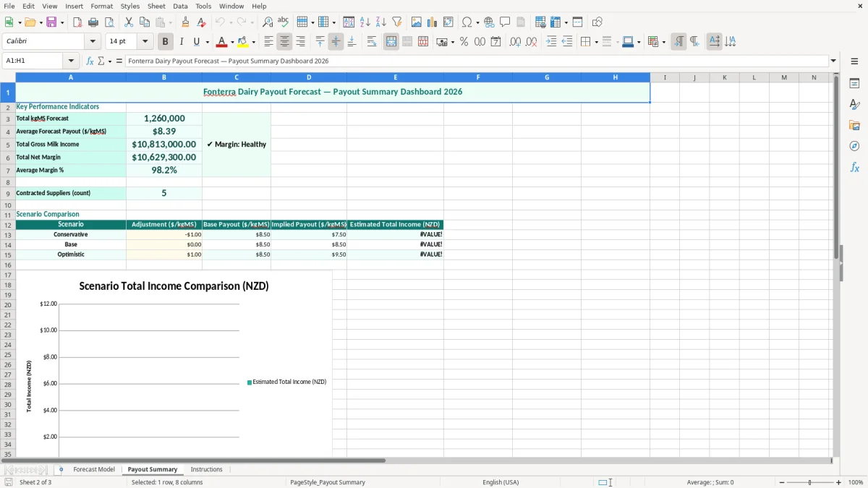Toggle split window icon
The image size is (868, 488).
[x=577, y=22]
